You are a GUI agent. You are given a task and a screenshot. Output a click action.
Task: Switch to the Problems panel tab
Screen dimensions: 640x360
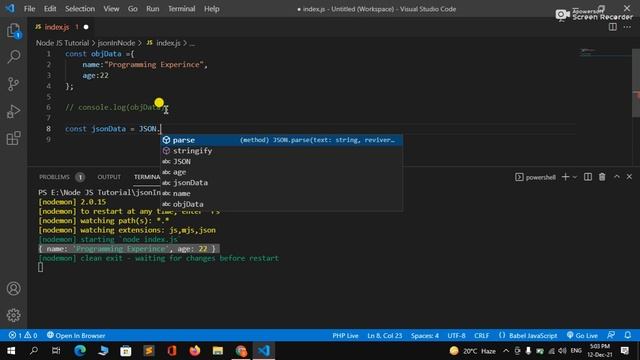pyautogui.click(x=62, y=177)
